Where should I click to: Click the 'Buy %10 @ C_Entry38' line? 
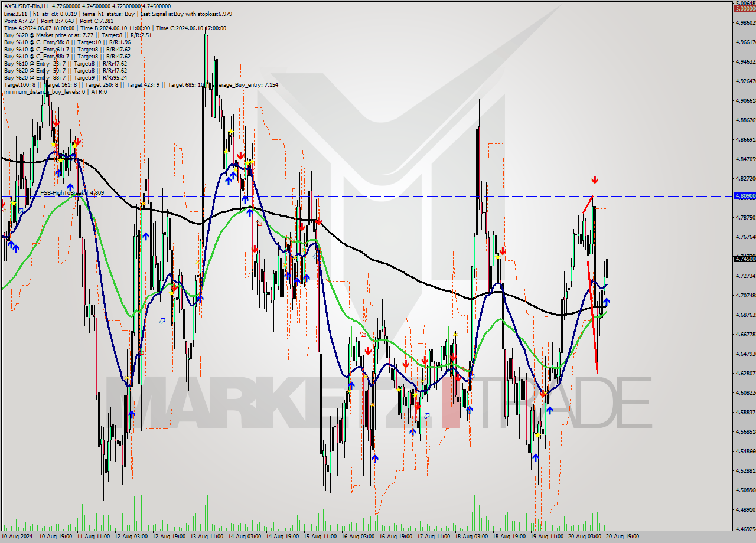point(67,42)
